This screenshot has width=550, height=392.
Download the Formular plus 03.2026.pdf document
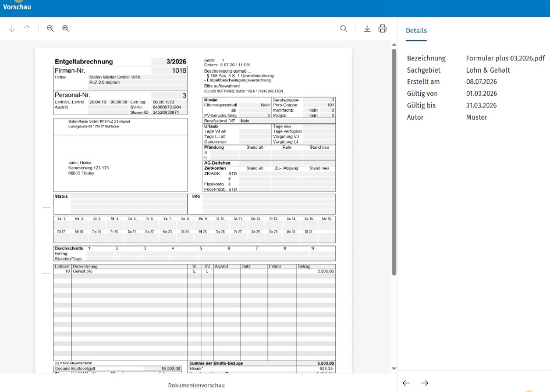click(x=367, y=28)
